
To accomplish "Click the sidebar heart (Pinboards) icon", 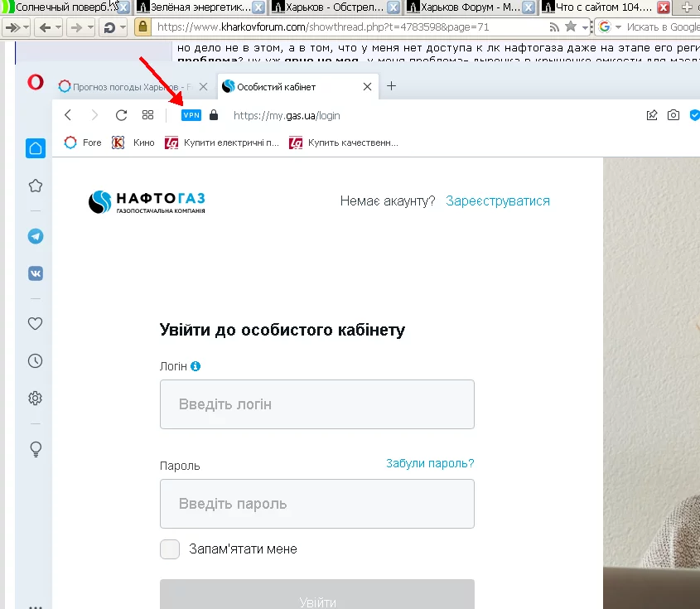I will coord(36,323).
